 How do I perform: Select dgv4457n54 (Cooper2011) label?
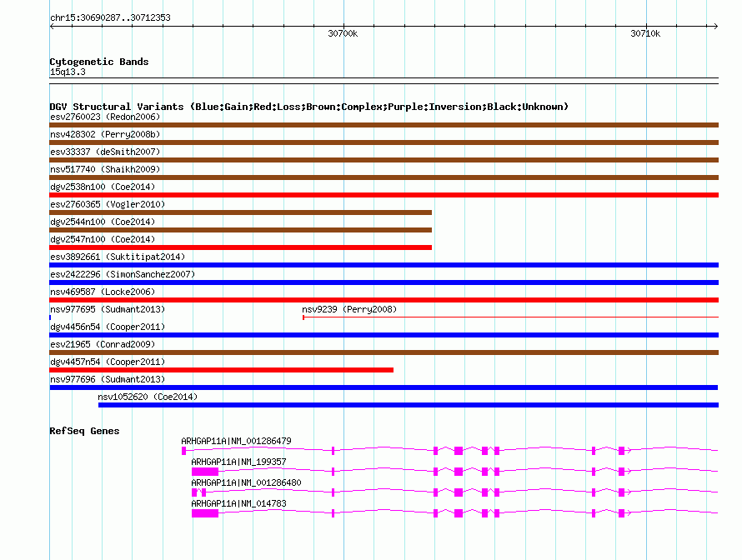pyautogui.click(x=108, y=362)
